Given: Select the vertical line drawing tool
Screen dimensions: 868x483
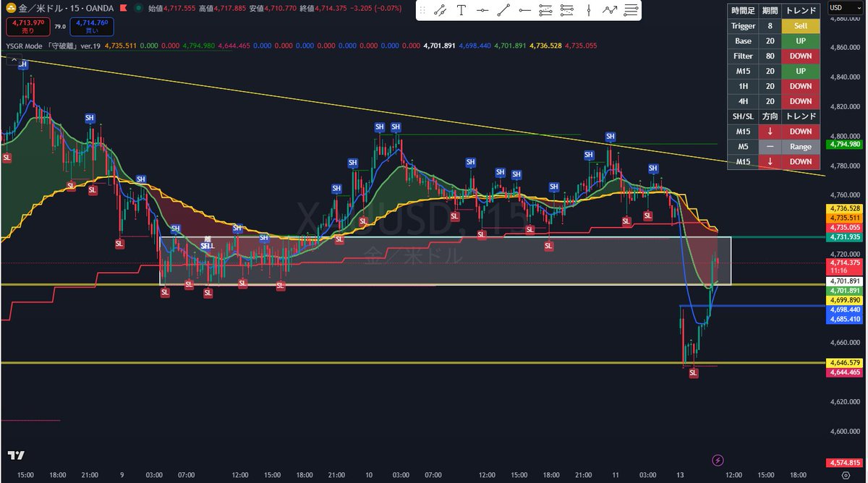Looking at the screenshot, I should pyautogui.click(x=589, y=10).
